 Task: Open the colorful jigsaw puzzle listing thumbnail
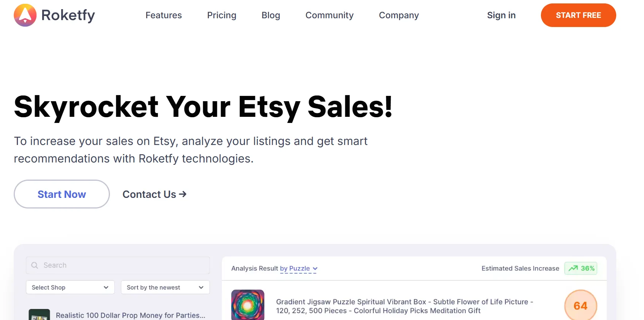(x=248, y=305)
